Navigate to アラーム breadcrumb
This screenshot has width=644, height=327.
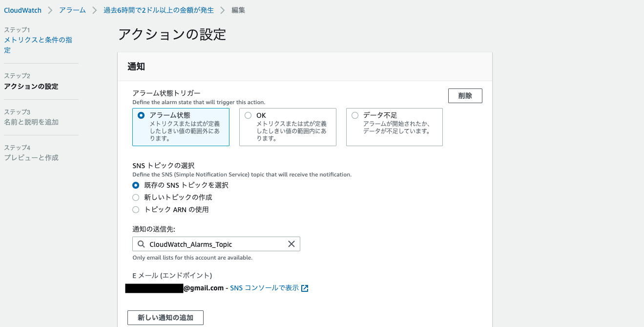(x=72, y=10)
